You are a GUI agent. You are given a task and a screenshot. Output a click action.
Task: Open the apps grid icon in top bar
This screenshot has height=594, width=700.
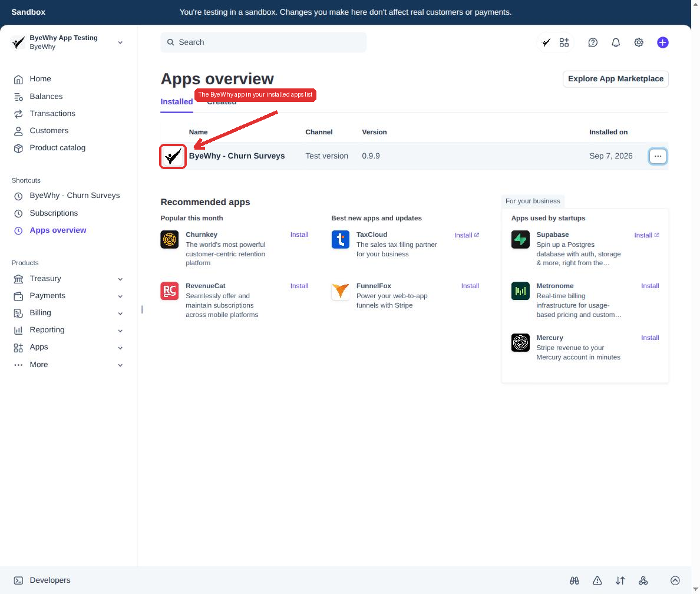coord(564,42)
